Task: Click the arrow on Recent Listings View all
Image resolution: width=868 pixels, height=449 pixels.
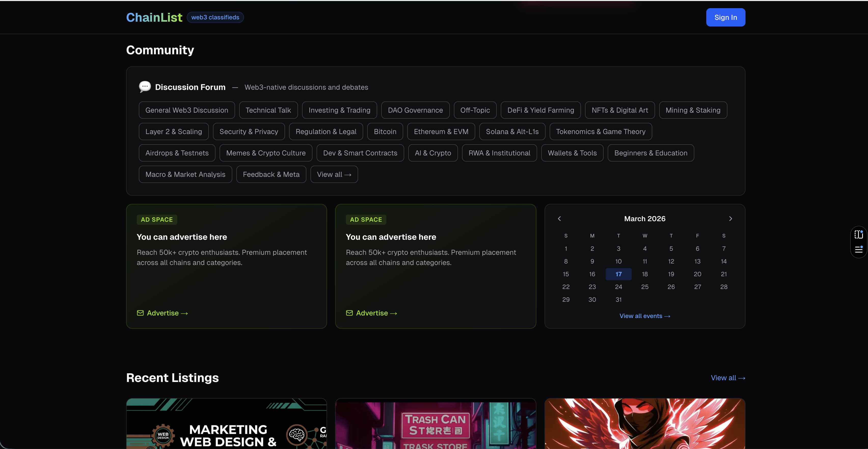Action: [742, 378]
